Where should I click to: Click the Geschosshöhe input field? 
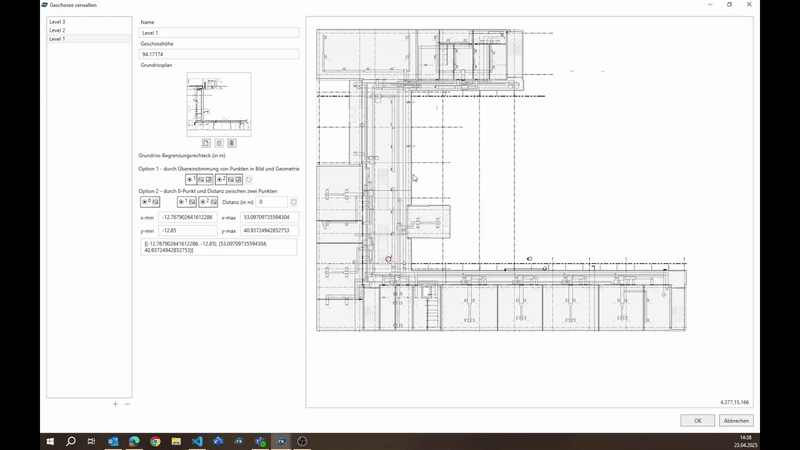click(219, 54)
